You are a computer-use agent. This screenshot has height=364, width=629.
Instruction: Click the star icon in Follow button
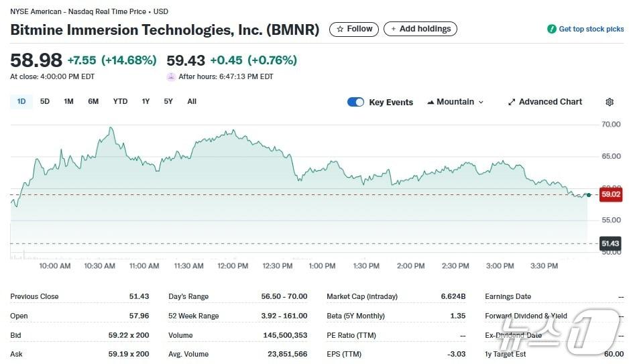pyautogui.click(x=340, y=29)
